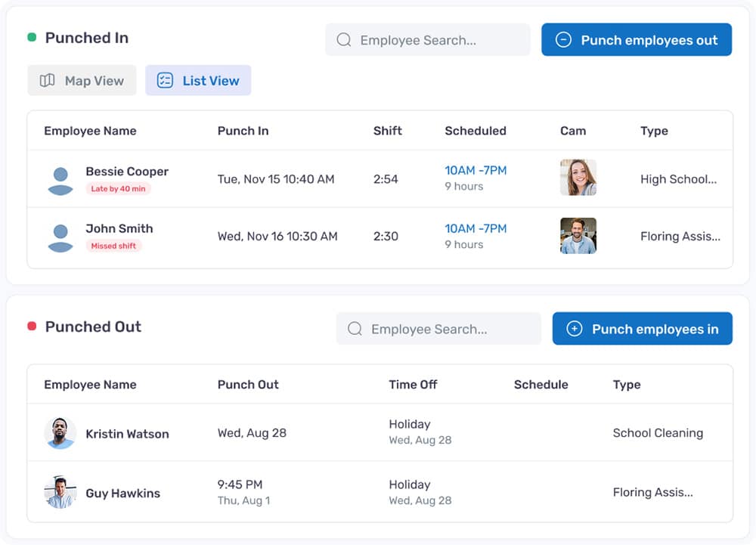Switch to the Map View tab
This screenshot has width=756, height=545.
(x=82, y=80)
